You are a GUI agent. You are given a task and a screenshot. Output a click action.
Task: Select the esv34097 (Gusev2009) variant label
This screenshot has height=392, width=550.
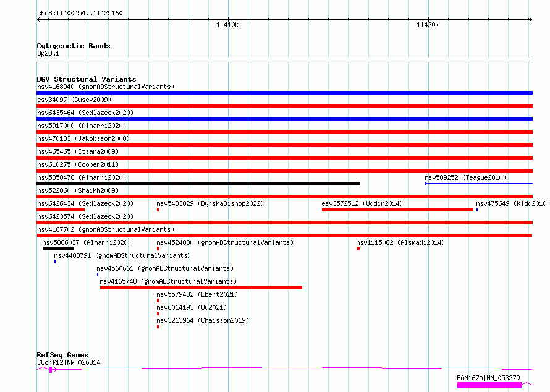[x=74, y=100]
